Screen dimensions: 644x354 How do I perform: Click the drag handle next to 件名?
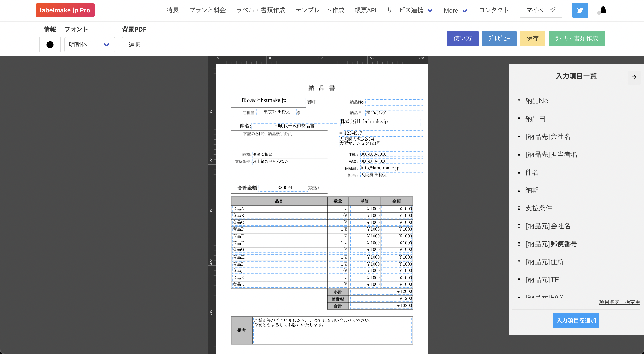(x=519, y=173)
